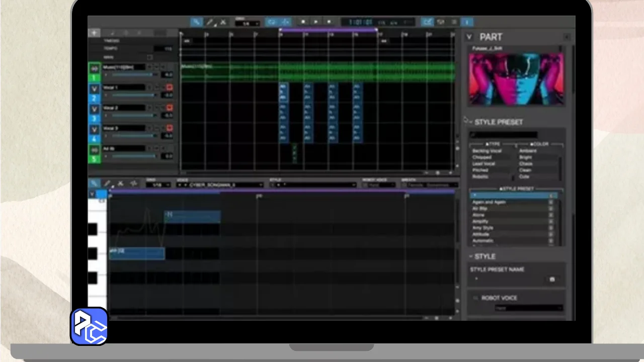Image resolution: width=644 pixels, height=362 pixels.
Task: Click the Music audio track icon
Action: tap(94, 68)
